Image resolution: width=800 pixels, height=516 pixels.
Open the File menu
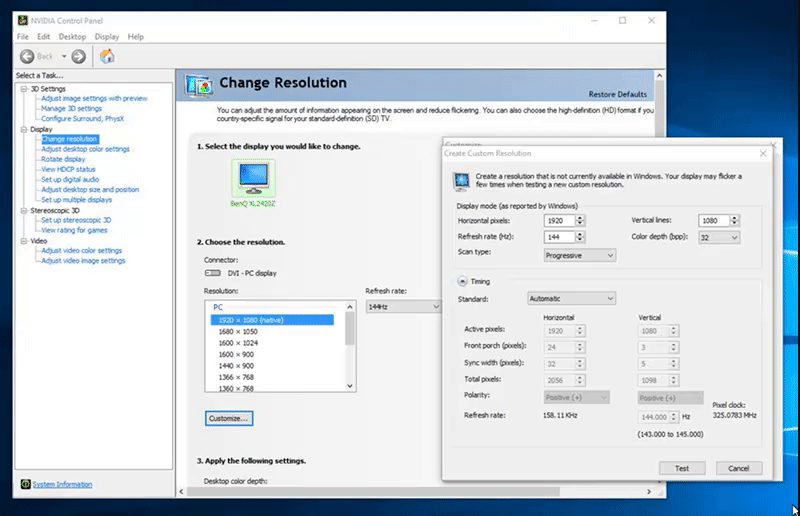tap(23, 37)
